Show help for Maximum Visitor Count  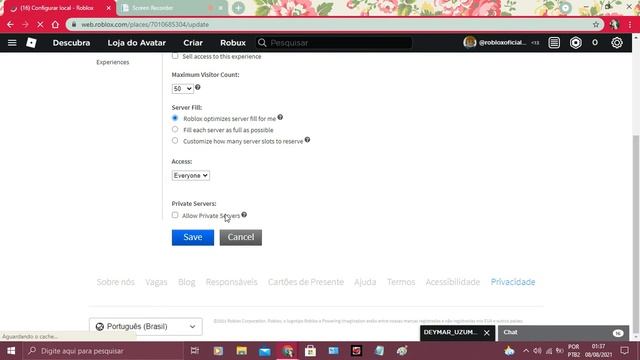click(198, 87)
